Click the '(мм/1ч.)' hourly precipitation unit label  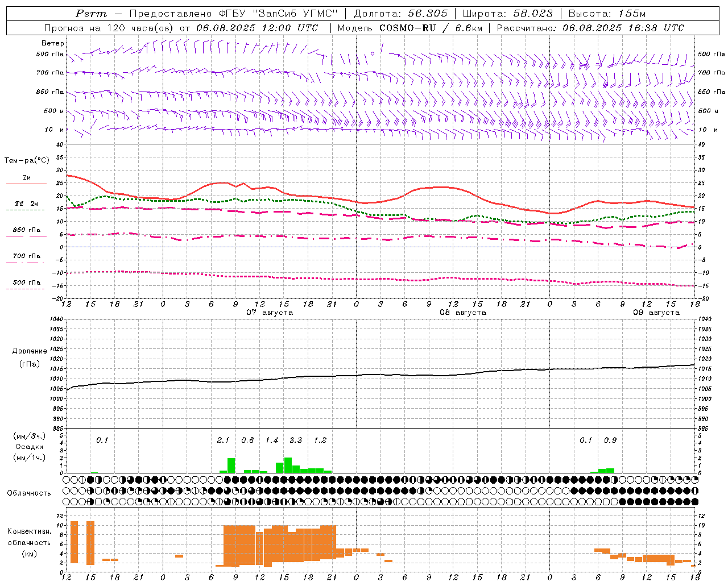click(30, 458)
